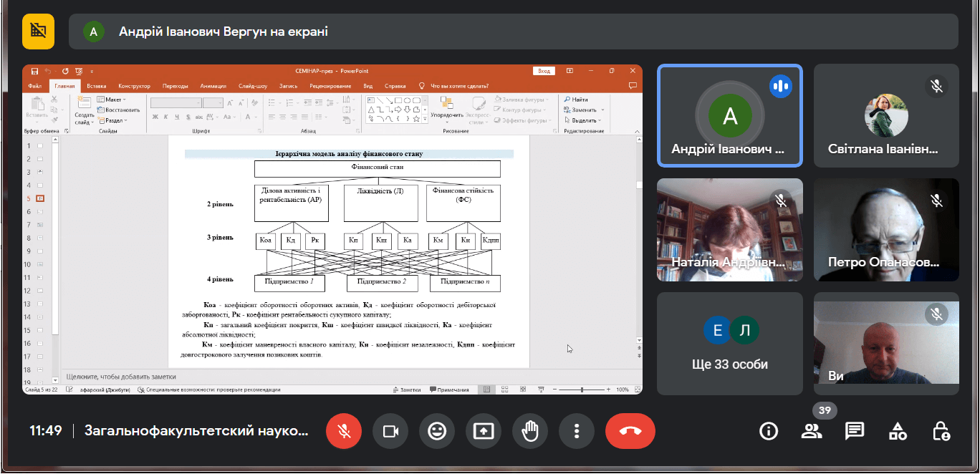Show the participants list

(x=812, y=431)
